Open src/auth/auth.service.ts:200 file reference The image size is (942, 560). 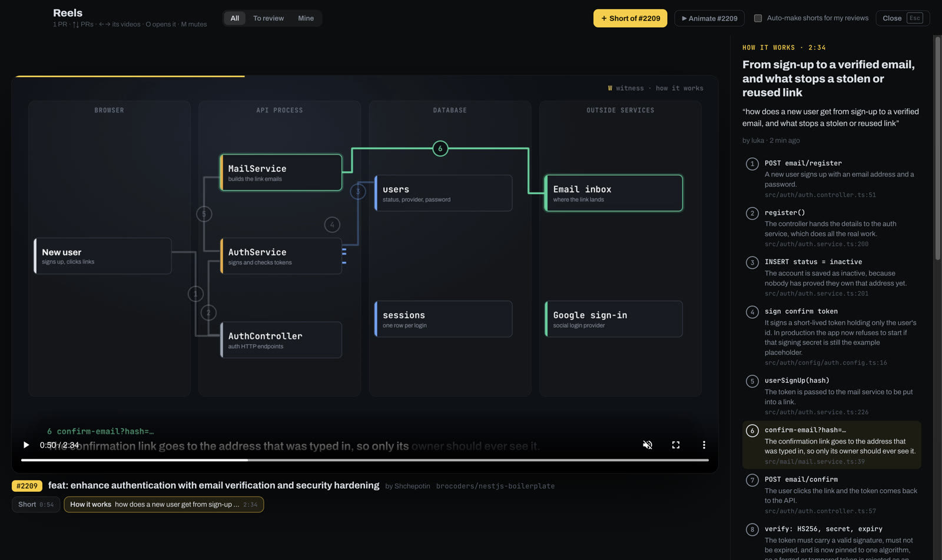coord(817,244)
